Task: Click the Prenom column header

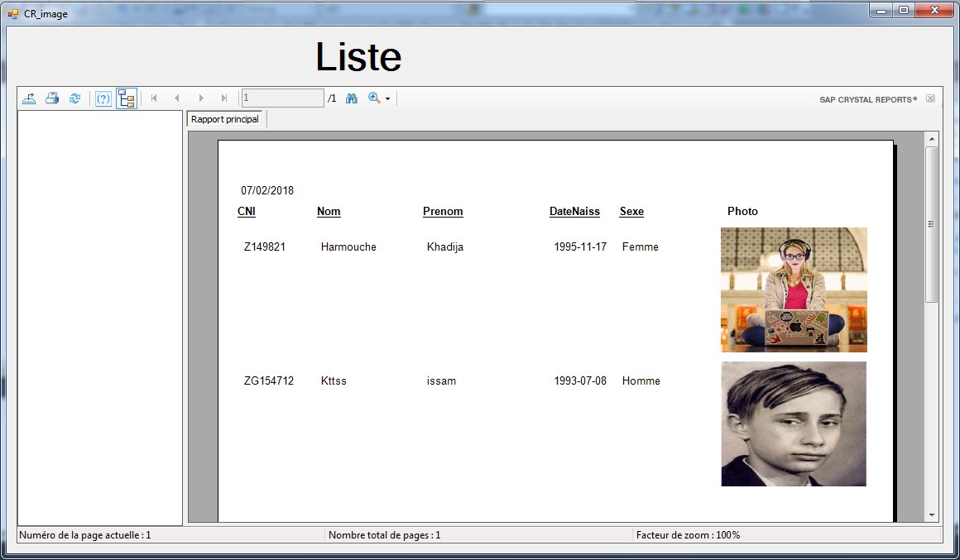Action: (443, 211)
